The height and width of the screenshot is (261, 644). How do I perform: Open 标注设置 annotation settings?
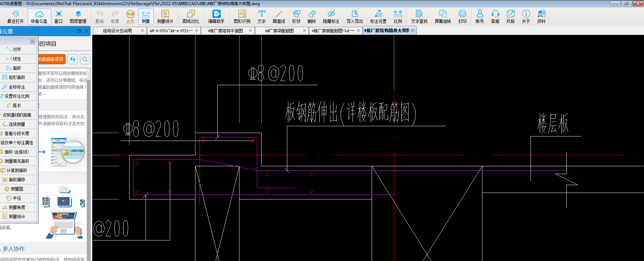pos(379,17)
